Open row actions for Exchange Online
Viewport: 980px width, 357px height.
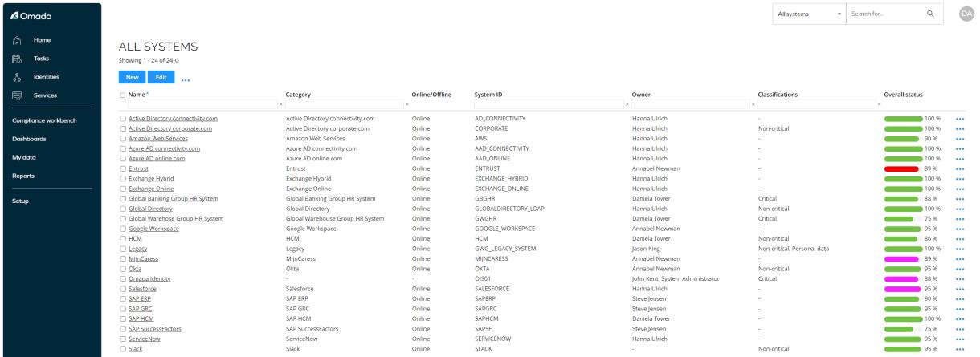coord(960,189)
